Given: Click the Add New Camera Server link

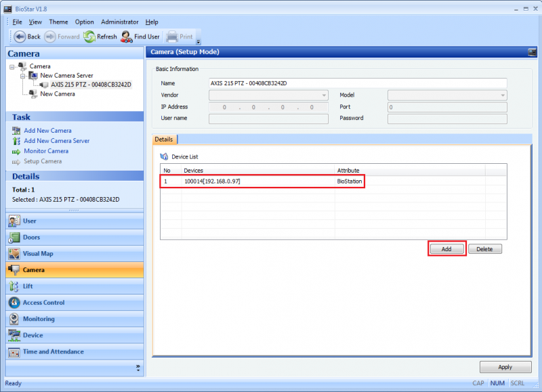Looking at the screenshot, I should 56,141.
